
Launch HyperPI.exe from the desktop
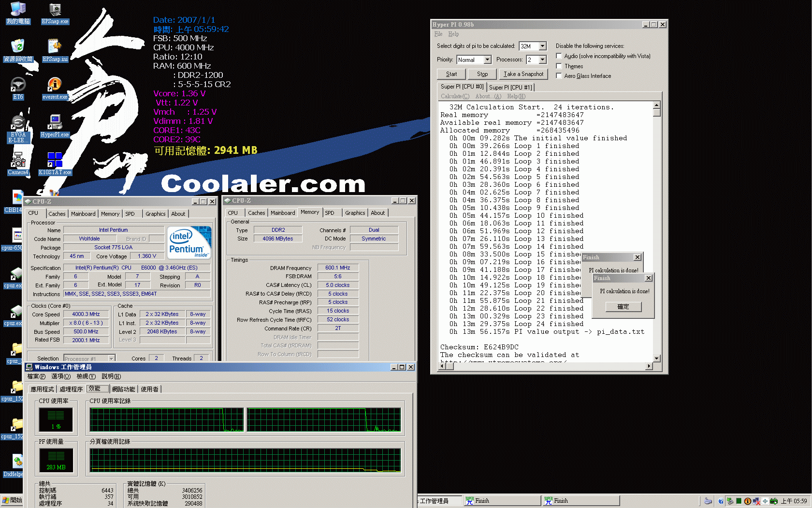[55, 126]
